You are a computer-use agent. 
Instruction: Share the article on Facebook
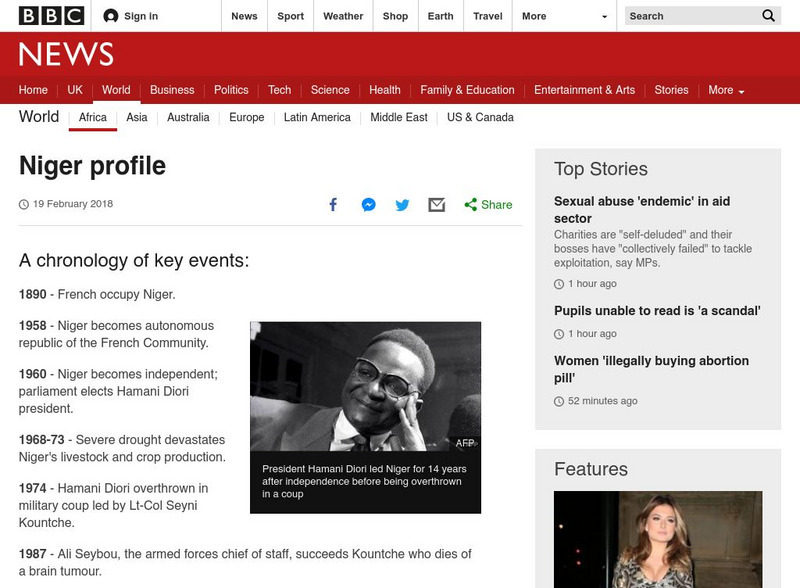[332, 204]
